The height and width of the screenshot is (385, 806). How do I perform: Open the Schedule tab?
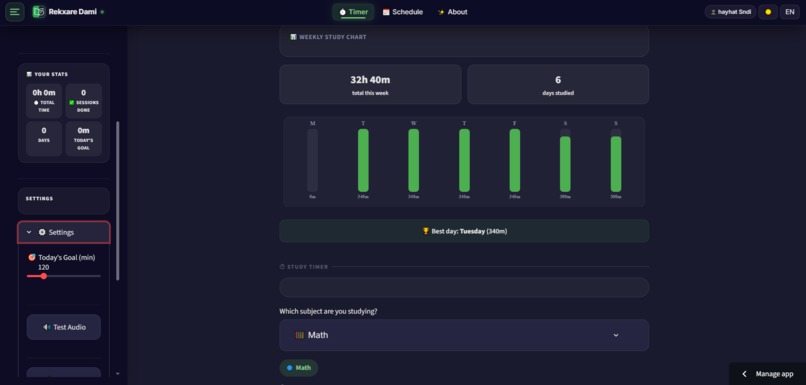coord(402,12)
